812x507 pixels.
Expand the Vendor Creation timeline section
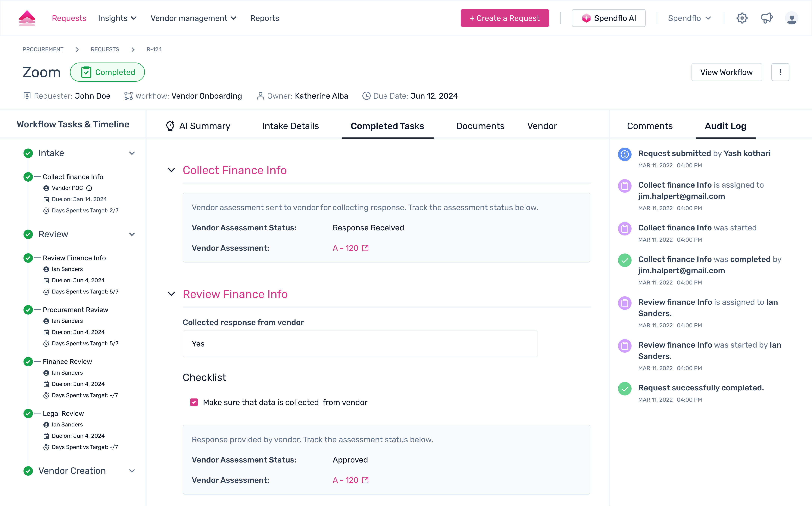(x=132, y=471)
